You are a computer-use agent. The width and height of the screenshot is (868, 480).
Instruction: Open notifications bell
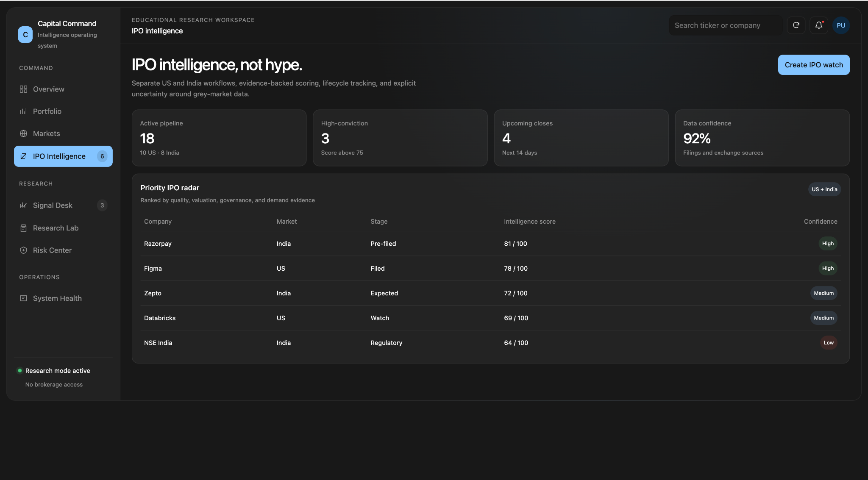pyautogui.click(x=818, y=25)
